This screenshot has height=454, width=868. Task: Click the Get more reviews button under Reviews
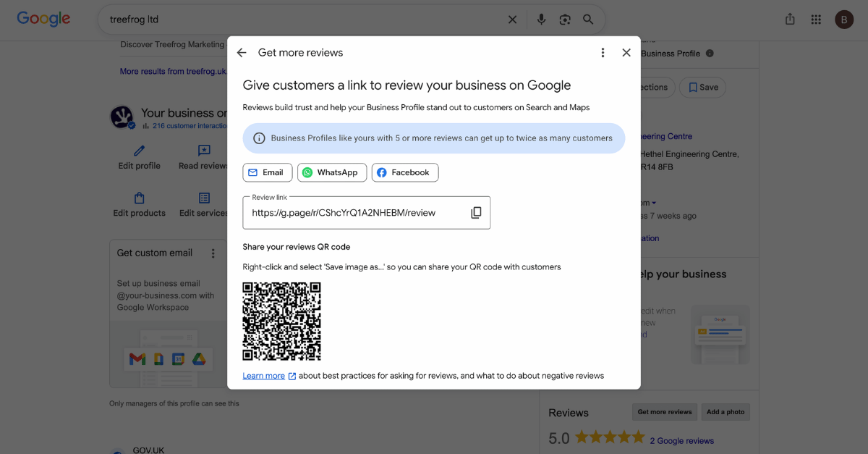coord(665,412)
